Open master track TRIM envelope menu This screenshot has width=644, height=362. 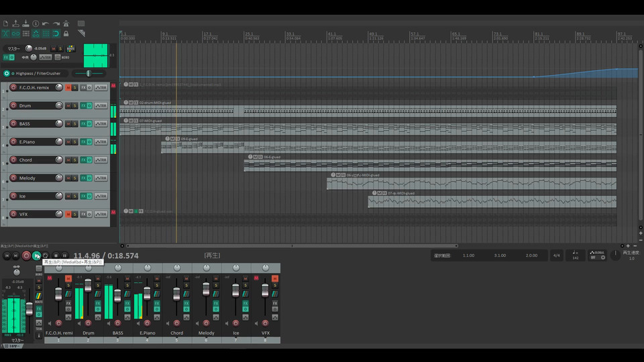(x=46, y=58)
